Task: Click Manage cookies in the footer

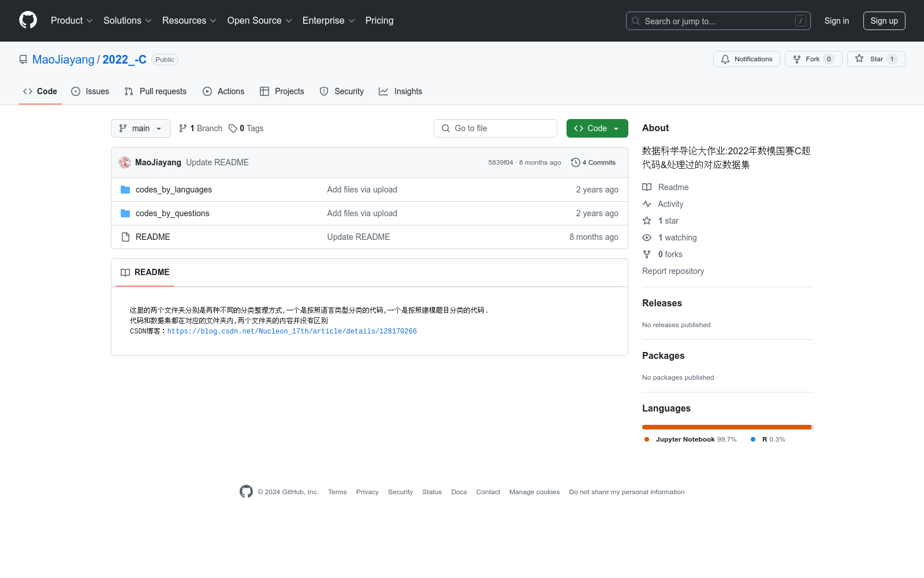Action: (535, 492)
